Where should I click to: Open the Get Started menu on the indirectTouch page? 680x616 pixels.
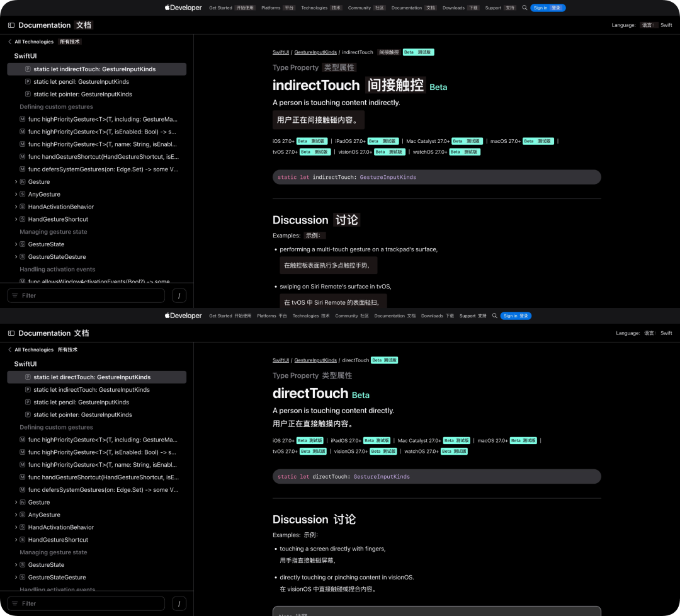pos(232,8)
